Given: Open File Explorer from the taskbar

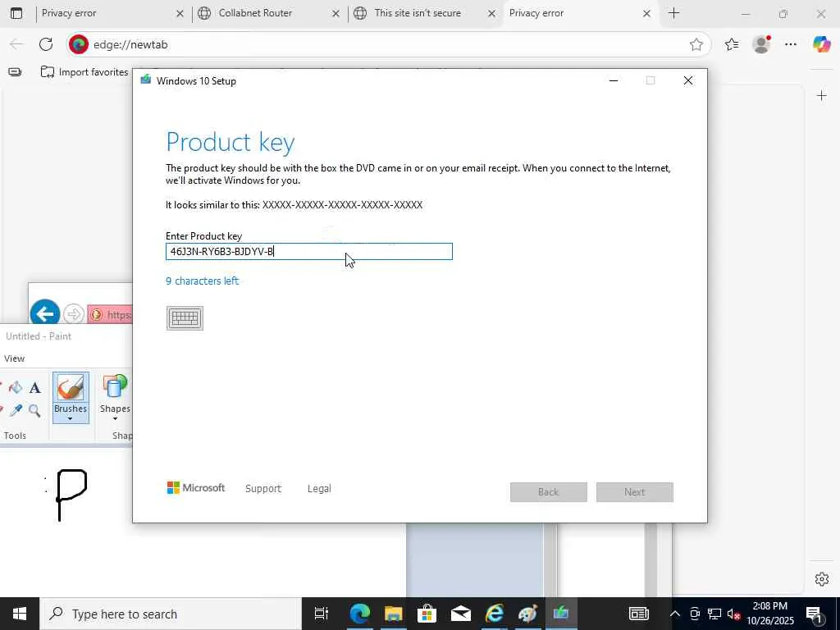Looking at the screenshot, I should tap(393, 614).
